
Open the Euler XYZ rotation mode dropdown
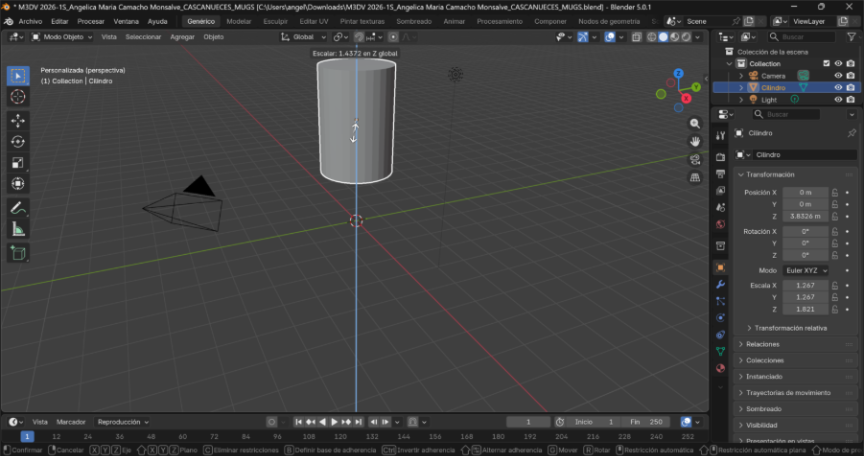pyautogui.click(x=806, y=270)
